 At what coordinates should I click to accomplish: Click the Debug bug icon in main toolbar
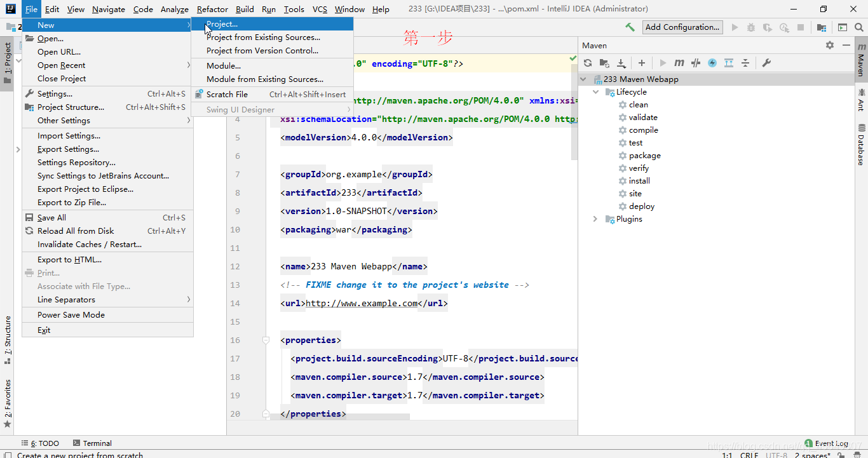click(x=751, y=27)
